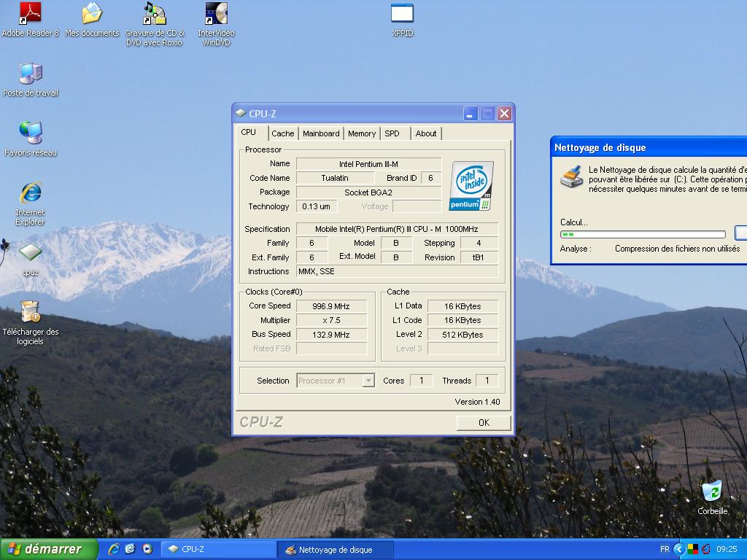Click the Outlook Express quick launch icon

(x=130, y=549)
